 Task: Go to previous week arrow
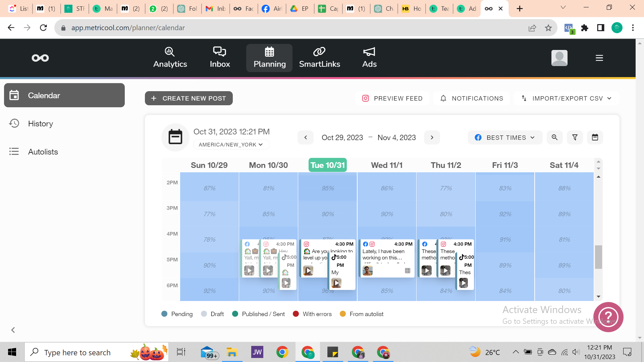(305, 137)
